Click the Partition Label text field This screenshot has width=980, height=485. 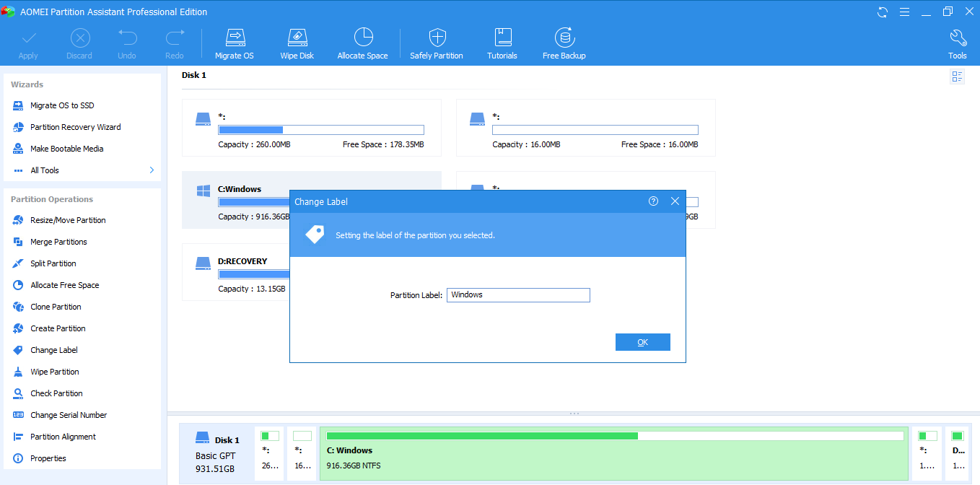pos(518,295)
